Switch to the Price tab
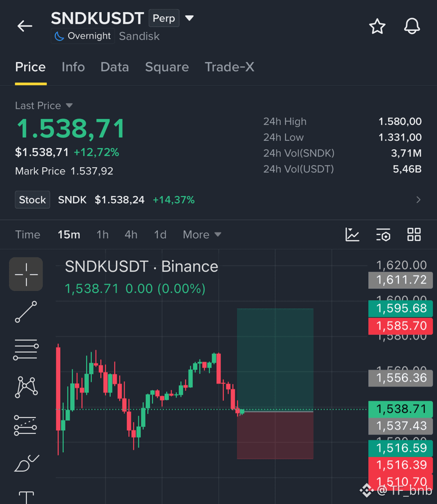The height and width of the screenshot is (504, 437). 31,67
